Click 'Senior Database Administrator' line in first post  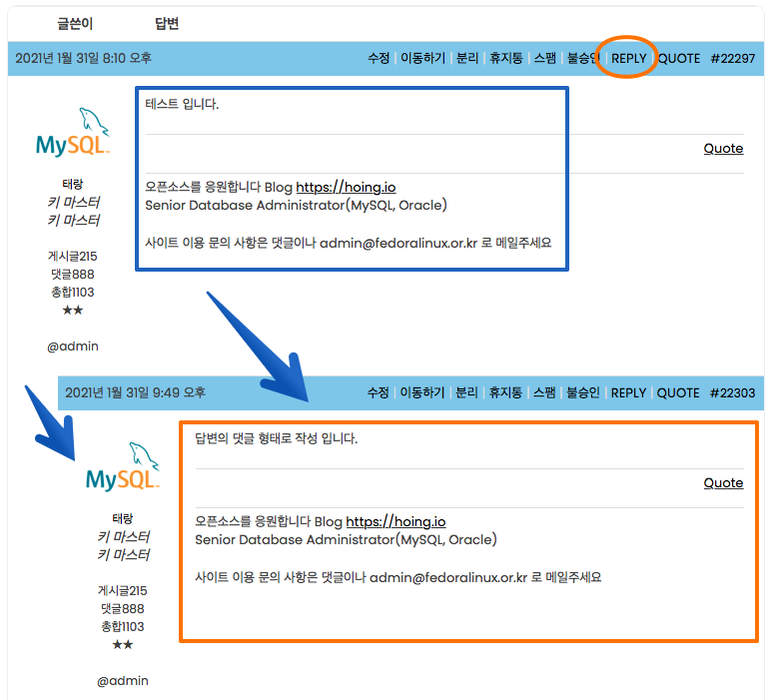point(296,205)
